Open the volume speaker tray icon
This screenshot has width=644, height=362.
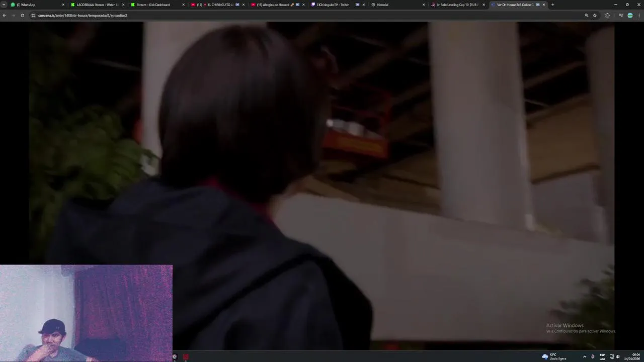(x=617, y=356)
